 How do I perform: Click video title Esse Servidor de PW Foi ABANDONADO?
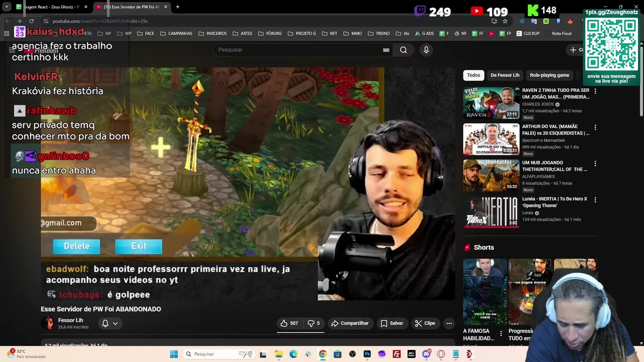tap(101, 309)
